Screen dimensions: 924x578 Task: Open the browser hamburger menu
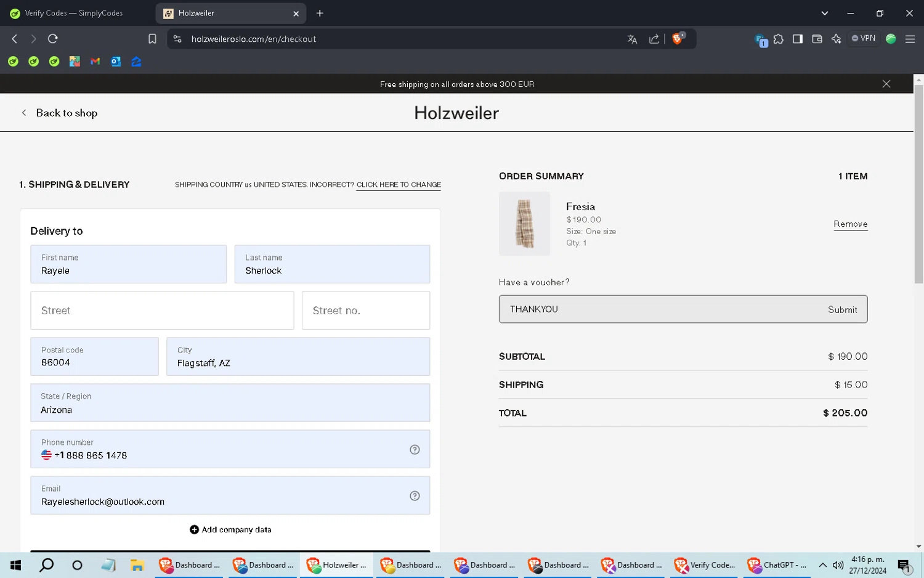(x=910, y=39)
